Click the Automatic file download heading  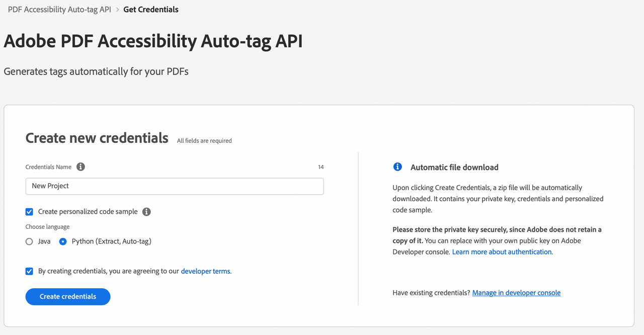point(454,167)
